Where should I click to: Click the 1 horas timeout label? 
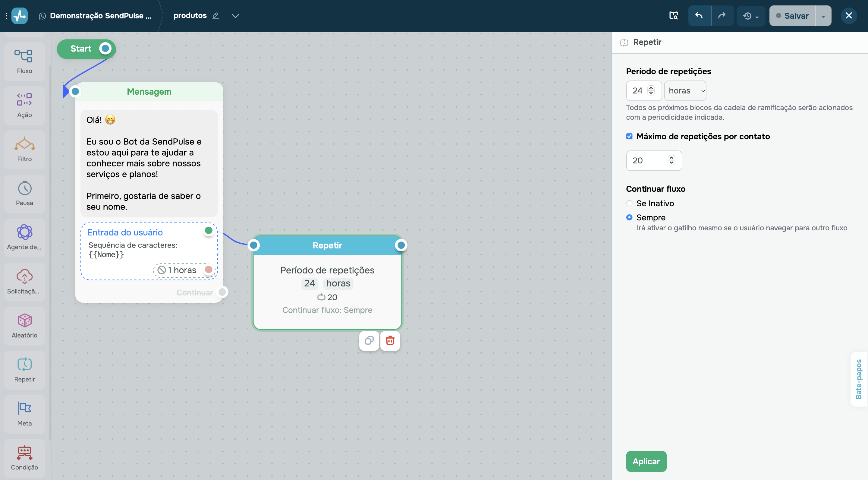coord(182,270)
